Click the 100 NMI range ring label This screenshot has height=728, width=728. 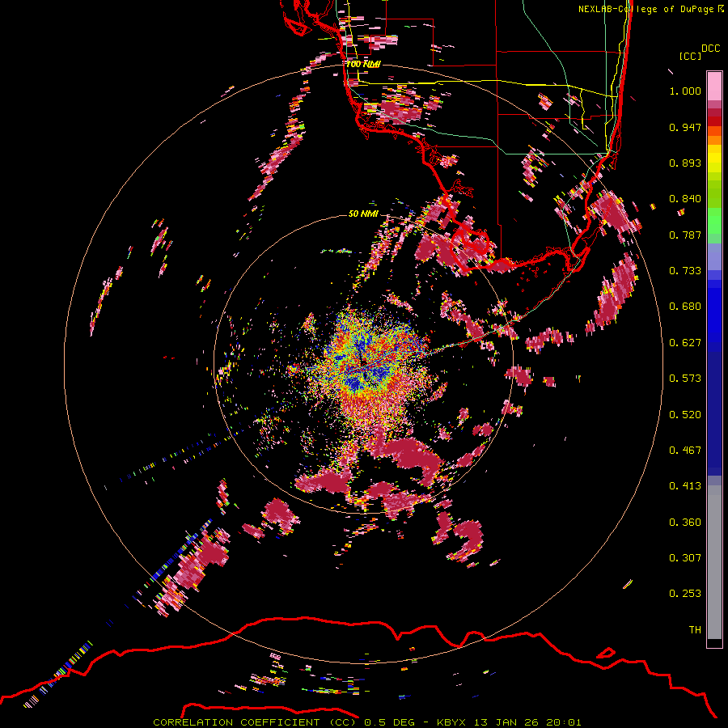pyautogui.click(x=363, y=64)
